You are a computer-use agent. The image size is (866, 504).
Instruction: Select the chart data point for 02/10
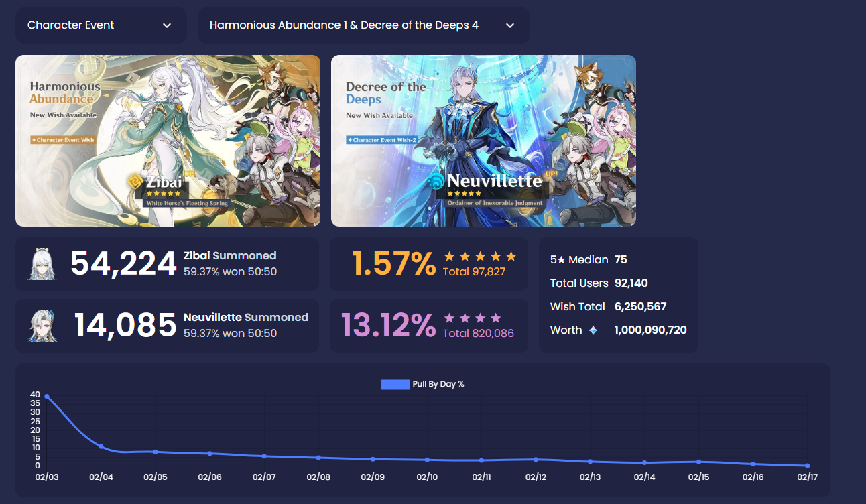click(427, 460)
